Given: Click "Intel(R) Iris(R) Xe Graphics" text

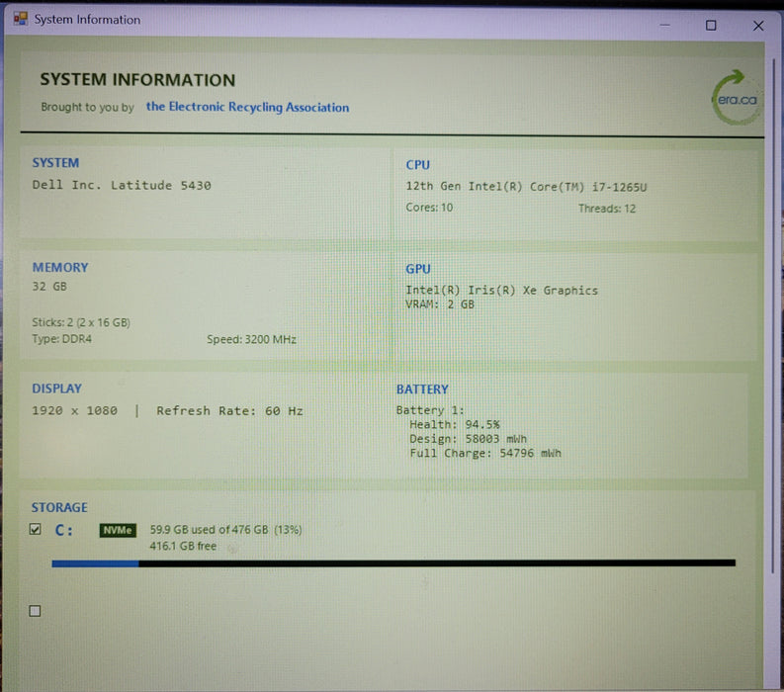Looking at the screenshot, I should pos(501,290).
